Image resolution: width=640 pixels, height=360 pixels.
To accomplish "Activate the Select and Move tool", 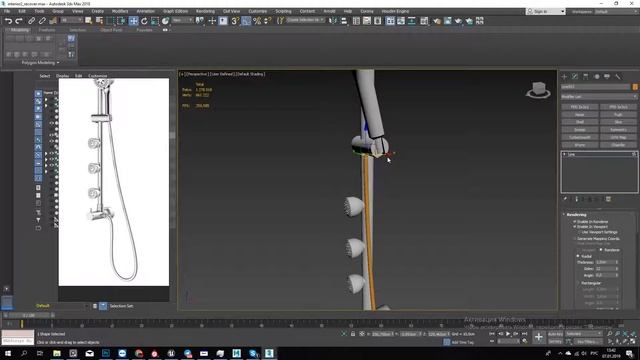I will coord(133,21).
